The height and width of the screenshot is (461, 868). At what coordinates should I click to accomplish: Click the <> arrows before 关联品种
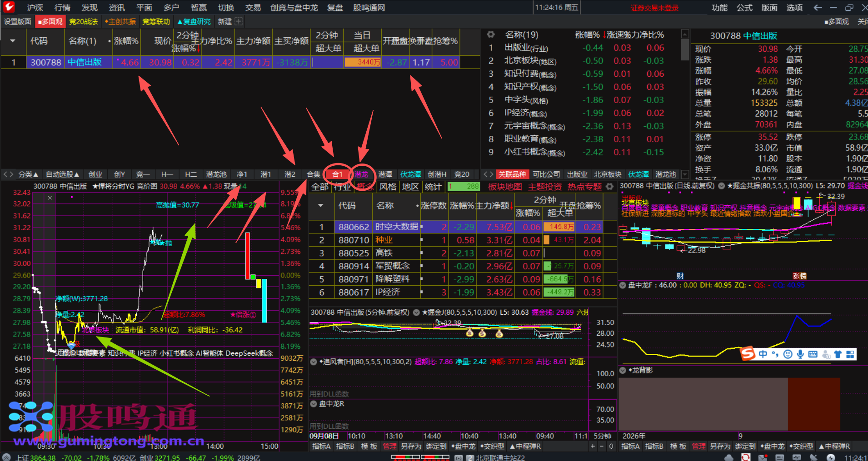coord(488,174)
